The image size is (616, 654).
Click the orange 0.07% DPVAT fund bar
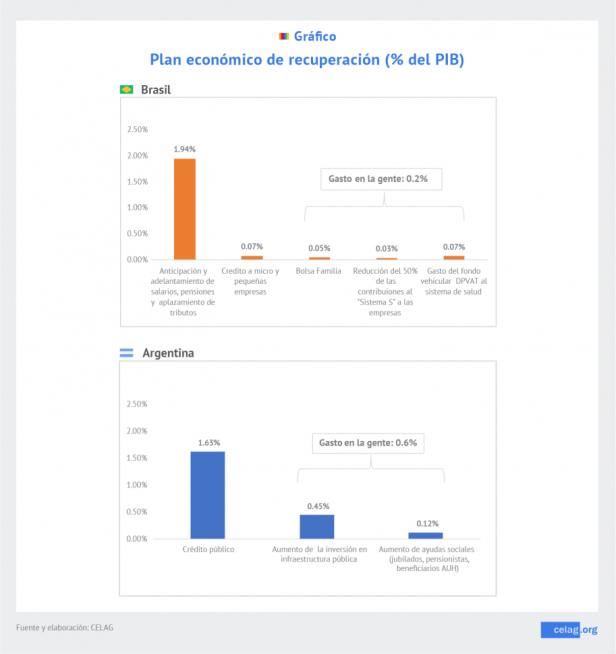click(x=454, y=257)
